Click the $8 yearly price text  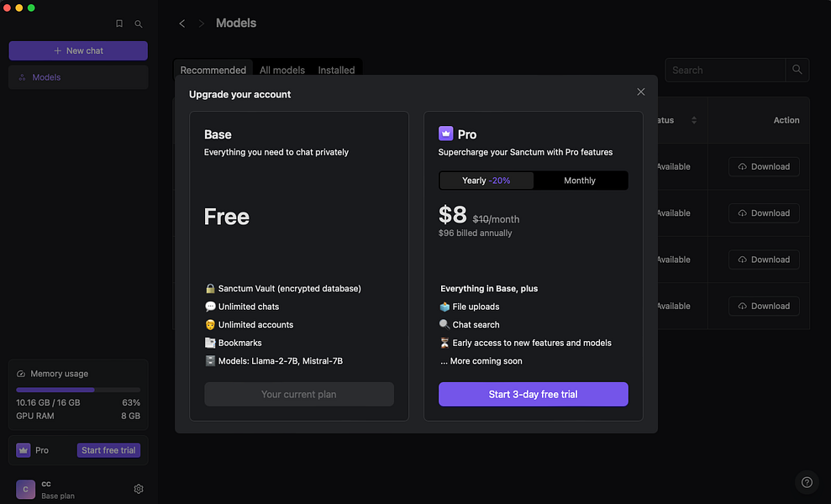453,215
